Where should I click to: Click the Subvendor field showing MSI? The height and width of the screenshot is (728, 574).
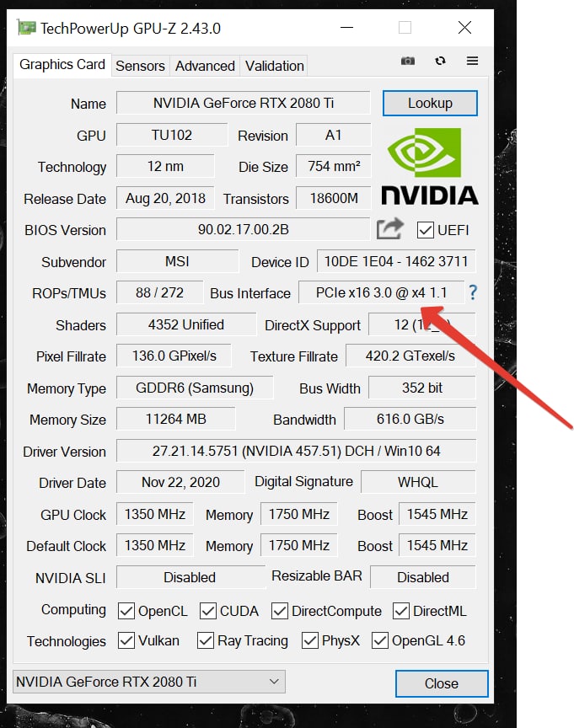point(177,261)
